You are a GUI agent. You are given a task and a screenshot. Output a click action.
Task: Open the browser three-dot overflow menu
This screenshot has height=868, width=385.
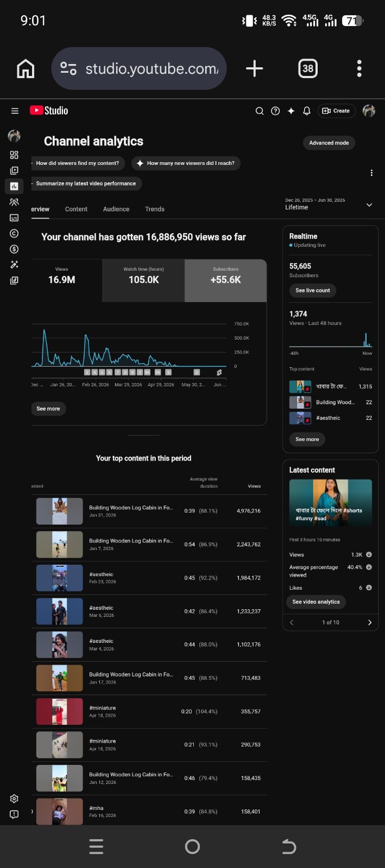pyautogui.click(x=359, y=68)
